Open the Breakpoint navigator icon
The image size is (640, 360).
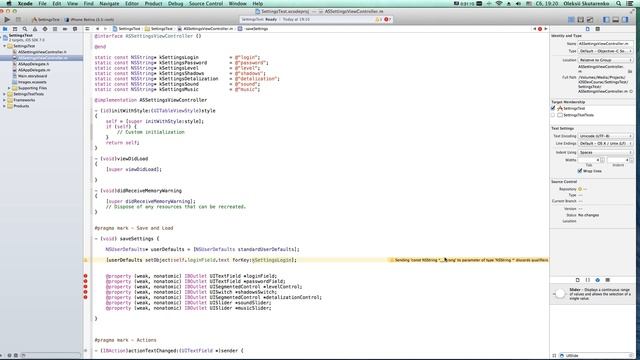65,29
